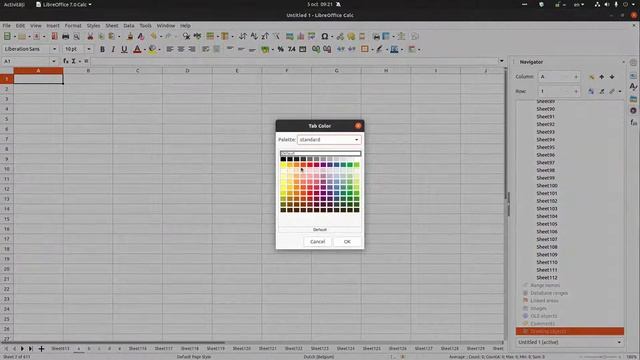
Task: Expand the formula bar arrow
Action: pyautogui.click(x=502, y=61)
